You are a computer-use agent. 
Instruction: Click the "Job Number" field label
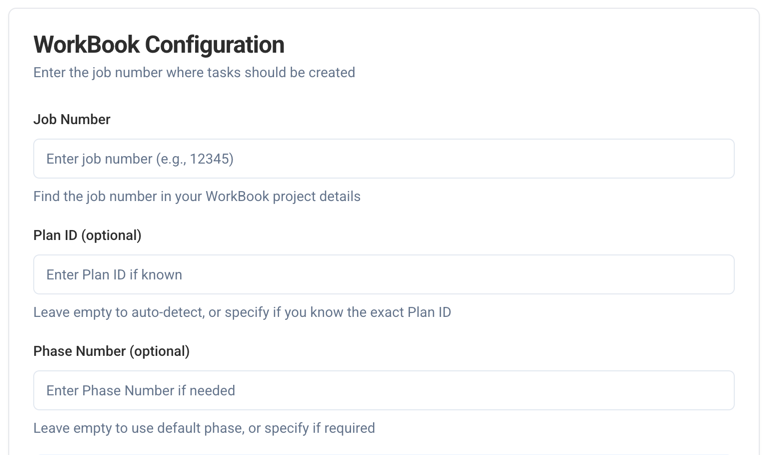(x=72, y=119)
